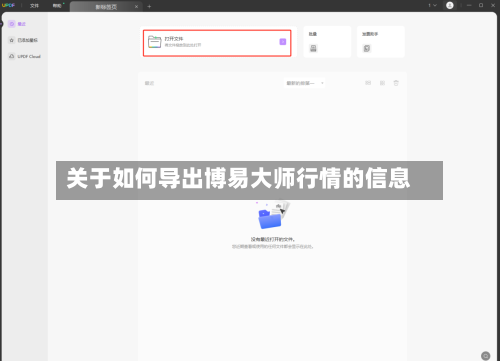The width and height of the screenshot is (500, 361).
Task: Select starred files in the left sidebar
Action: tap(24, 40)
